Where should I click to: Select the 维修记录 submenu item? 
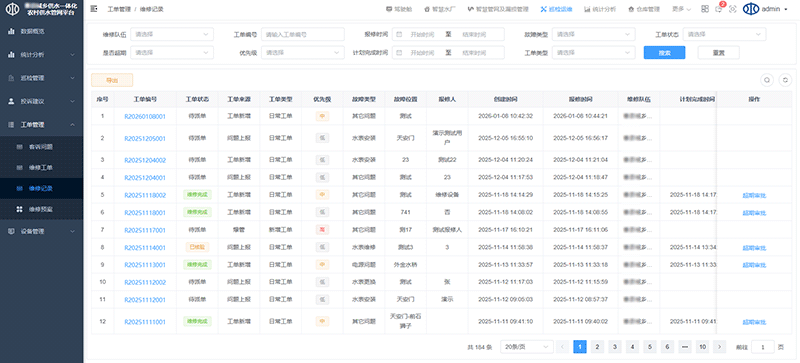(41, 188)
